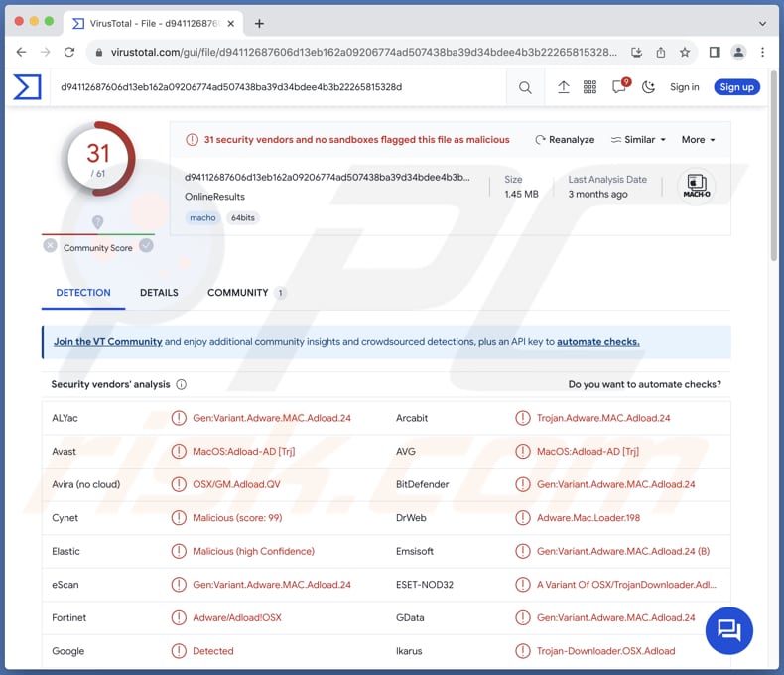Click the VirusTotal hash search field

(x=278, y=87)
